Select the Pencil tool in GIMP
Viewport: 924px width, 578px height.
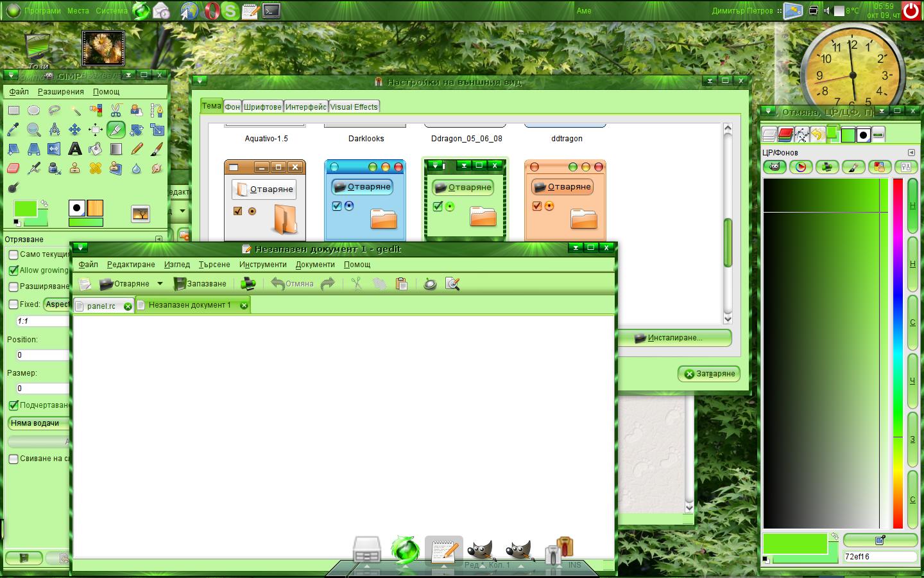137,149
